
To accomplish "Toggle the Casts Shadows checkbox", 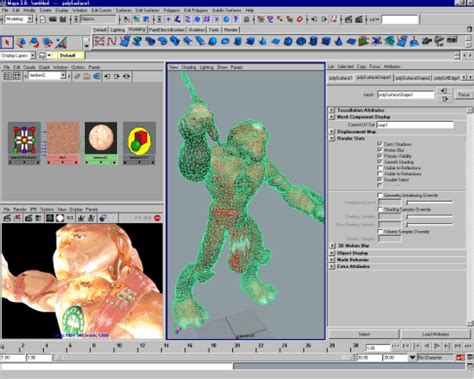I will pos(379,144).
